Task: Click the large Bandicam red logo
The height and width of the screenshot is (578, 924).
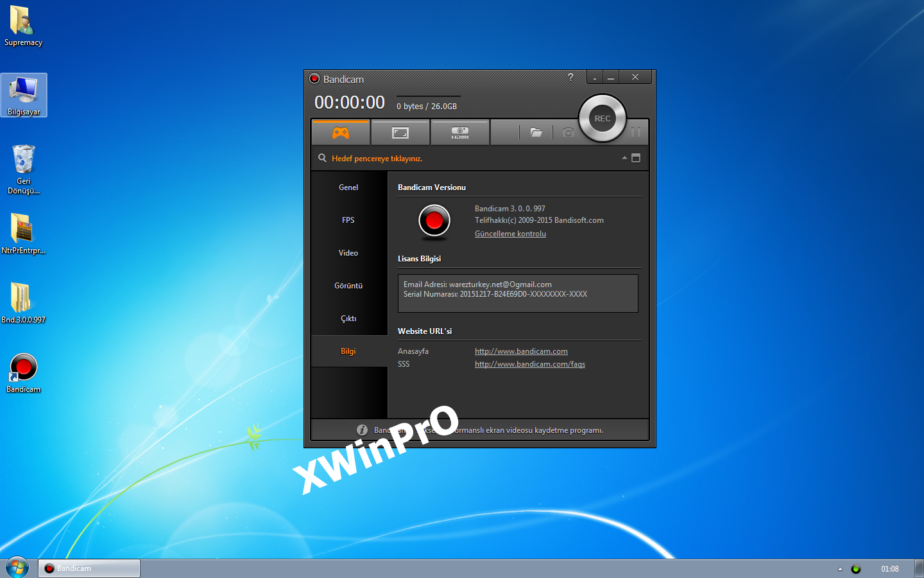Action: click(x=434, y=221)
